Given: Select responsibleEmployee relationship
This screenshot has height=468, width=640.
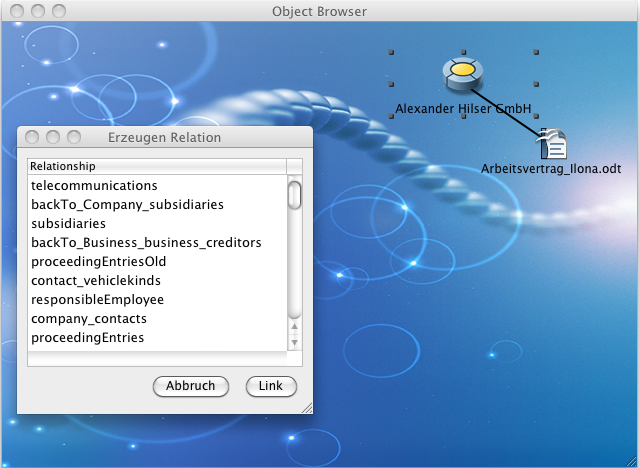Looking at the screenshot, I should pyautogui.click(x=97, y=300).
